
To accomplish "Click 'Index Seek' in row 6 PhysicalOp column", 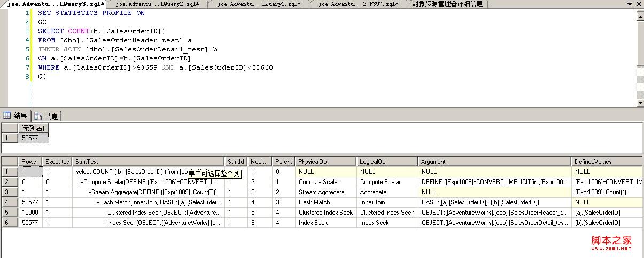I will click(326, 223).
